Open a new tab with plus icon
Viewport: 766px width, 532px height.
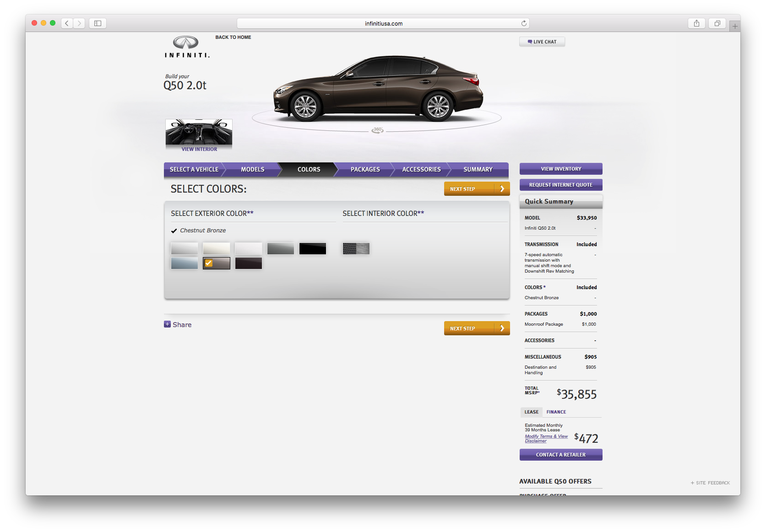(x=735, y=26)
